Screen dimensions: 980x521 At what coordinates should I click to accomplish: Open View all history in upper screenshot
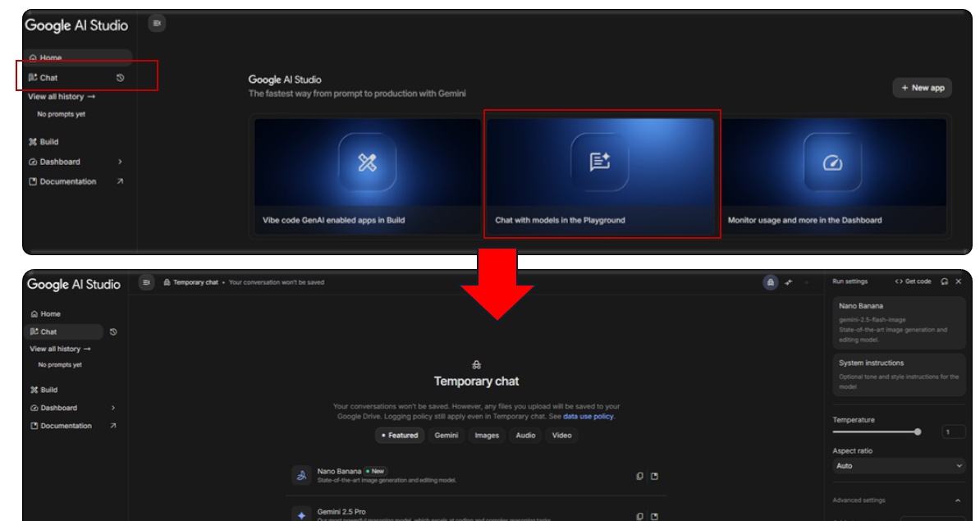coord(62,96)
